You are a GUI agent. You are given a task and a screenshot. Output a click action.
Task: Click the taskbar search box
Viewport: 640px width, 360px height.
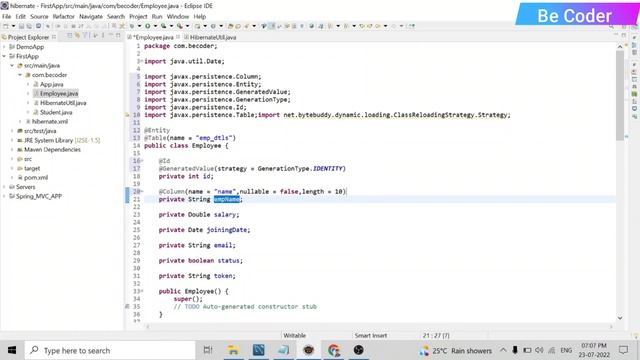(110, 350)
